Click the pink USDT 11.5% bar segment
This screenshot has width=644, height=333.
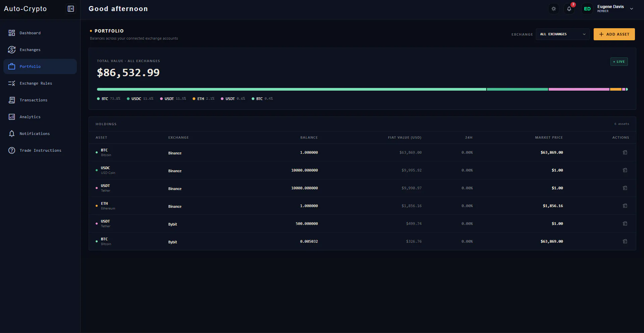click(579, 89)
